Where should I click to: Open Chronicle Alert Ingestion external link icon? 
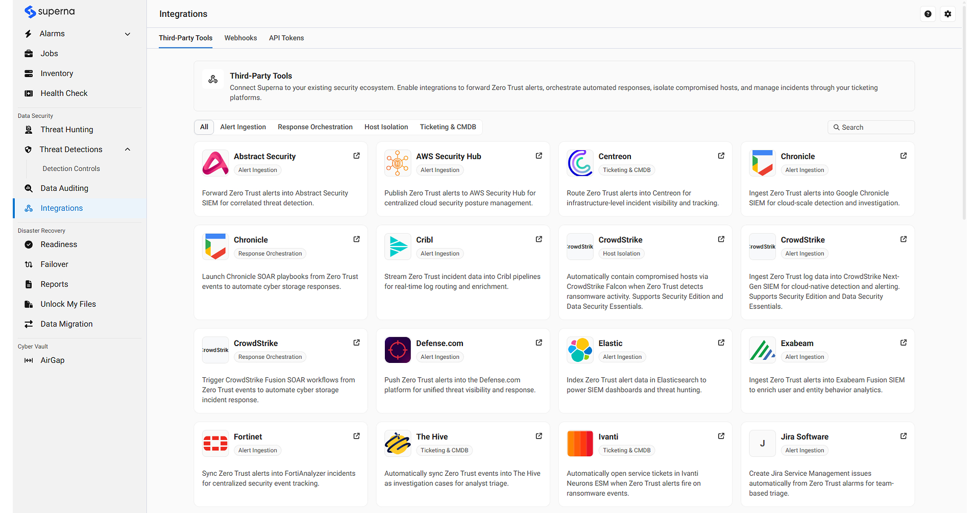[x=903, y=156]
